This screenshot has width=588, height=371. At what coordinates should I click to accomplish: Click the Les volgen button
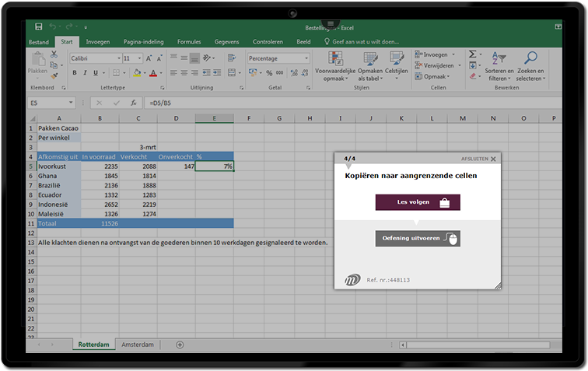click(418, 202)
